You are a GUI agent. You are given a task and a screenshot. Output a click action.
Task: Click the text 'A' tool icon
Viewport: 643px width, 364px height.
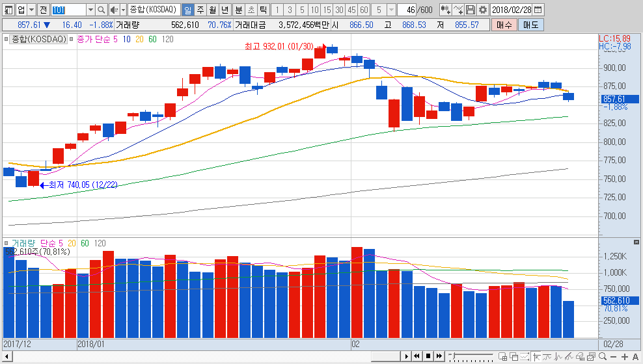[635, 356]
